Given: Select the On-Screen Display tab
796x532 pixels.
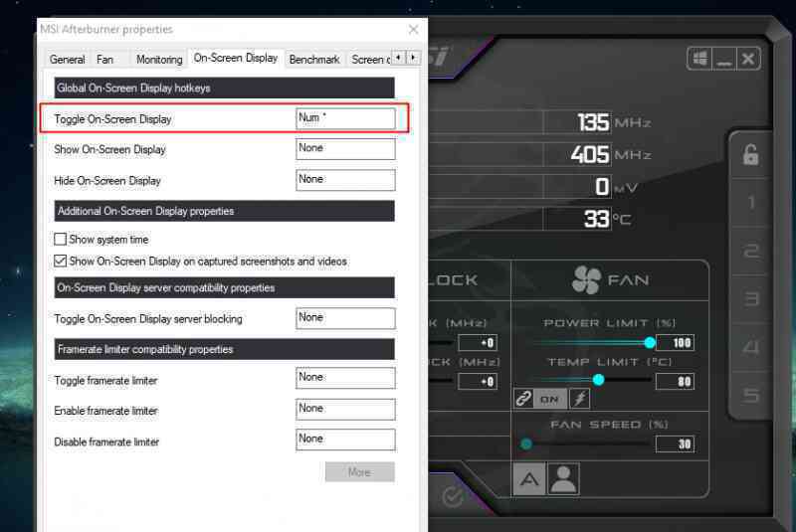Looking at the screenshot, I should point(236,58).
